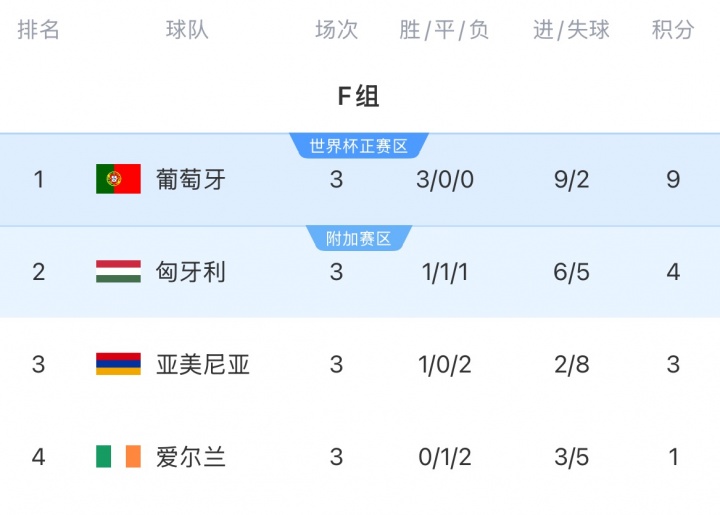720x515 pixels.
Task: Click the 进/失球 column header
Action: (x=571, y=30)
